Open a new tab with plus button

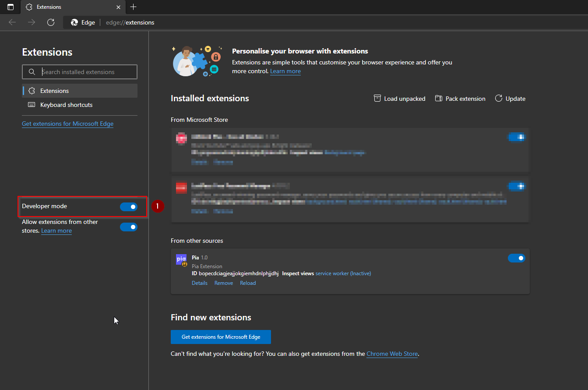[134, 7]
